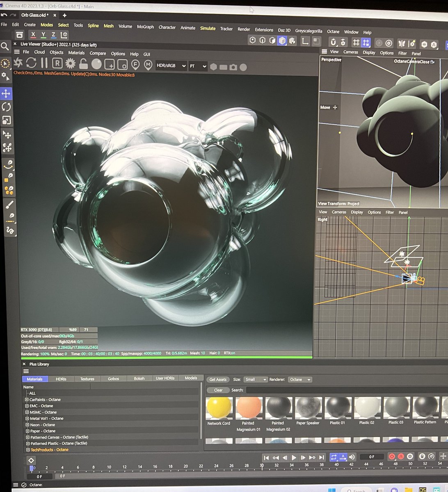This screenshot has width=448, height=492.
Task: Click symmetry butterfly icon in top toolbar
Action: point(402,43)
